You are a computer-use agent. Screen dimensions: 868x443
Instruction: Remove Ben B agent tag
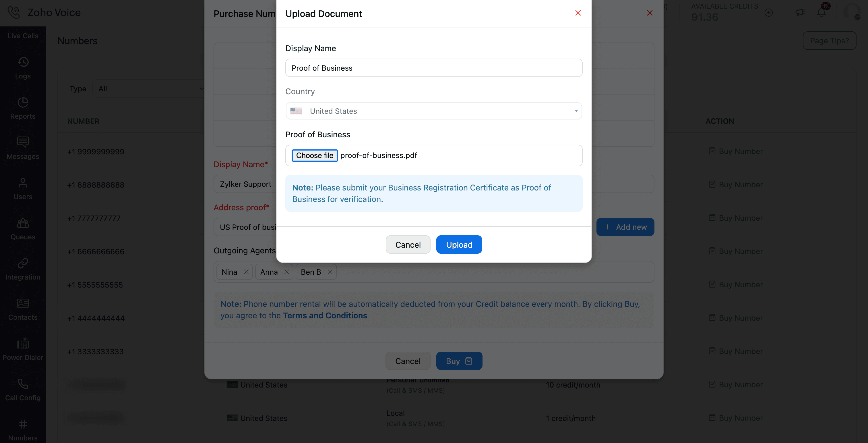coord(330,272)
